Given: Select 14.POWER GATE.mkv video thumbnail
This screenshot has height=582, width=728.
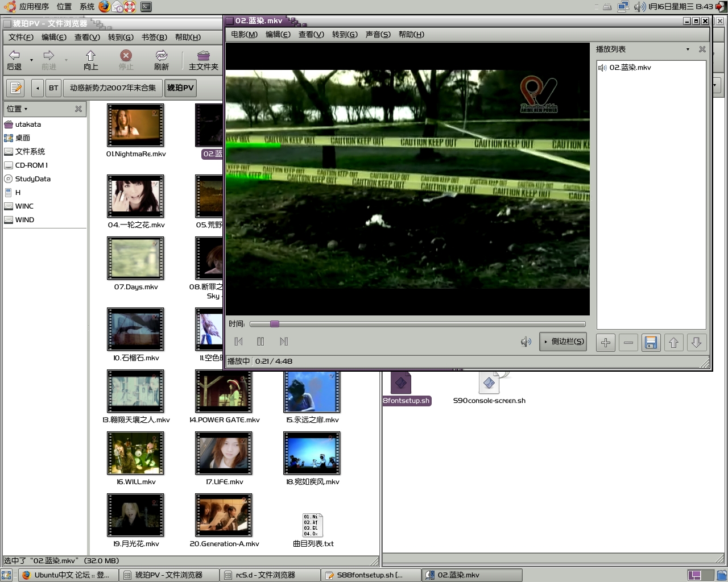Looking at the screenshot, I should pos(224,391).
